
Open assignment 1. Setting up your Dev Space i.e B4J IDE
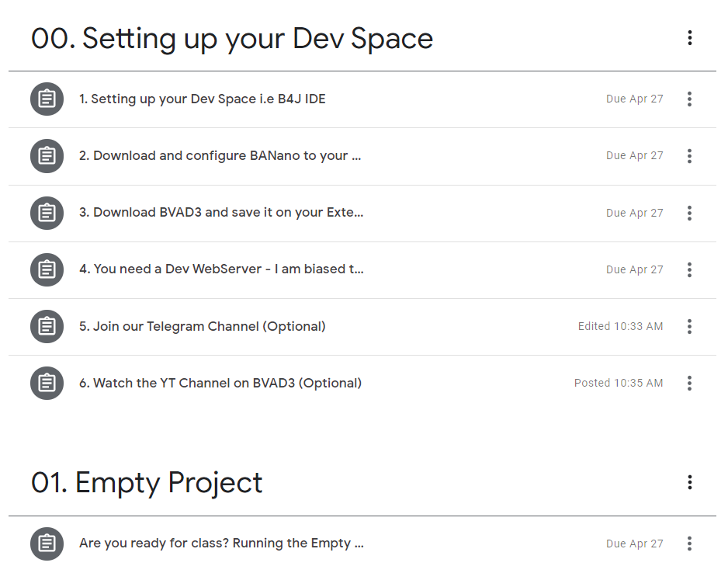[202, 99]
